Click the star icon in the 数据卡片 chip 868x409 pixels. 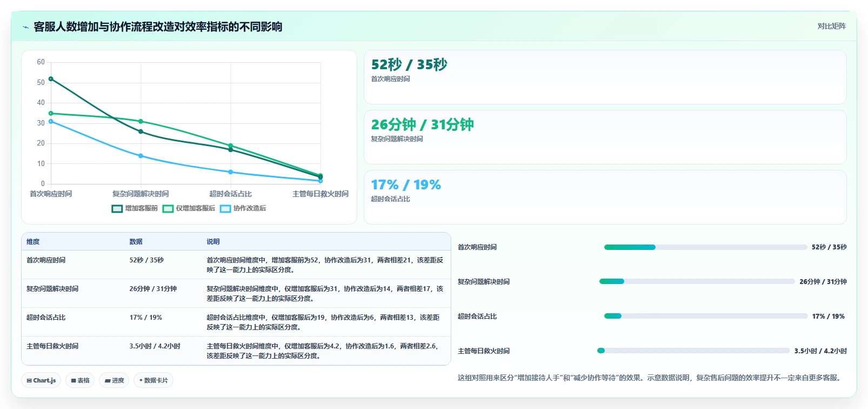pyautogui.click(x=141, y=380)
